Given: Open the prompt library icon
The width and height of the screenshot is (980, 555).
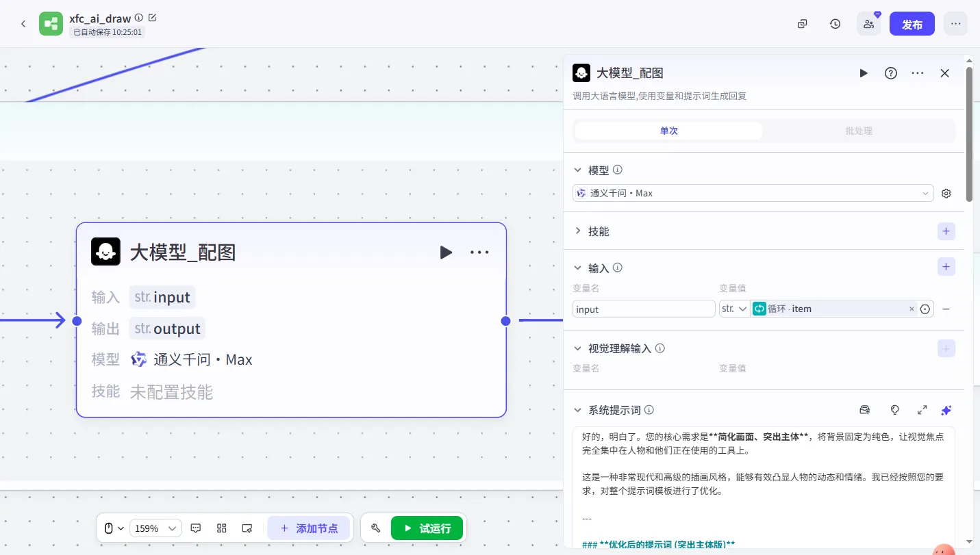Looking at the screenshot, I should (x=865, y=410).
